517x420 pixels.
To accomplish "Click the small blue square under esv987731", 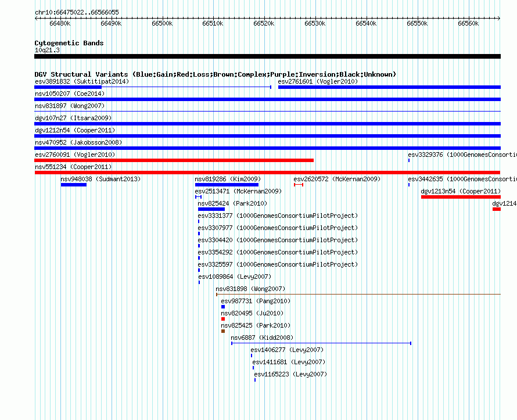I will click(223, 307).
